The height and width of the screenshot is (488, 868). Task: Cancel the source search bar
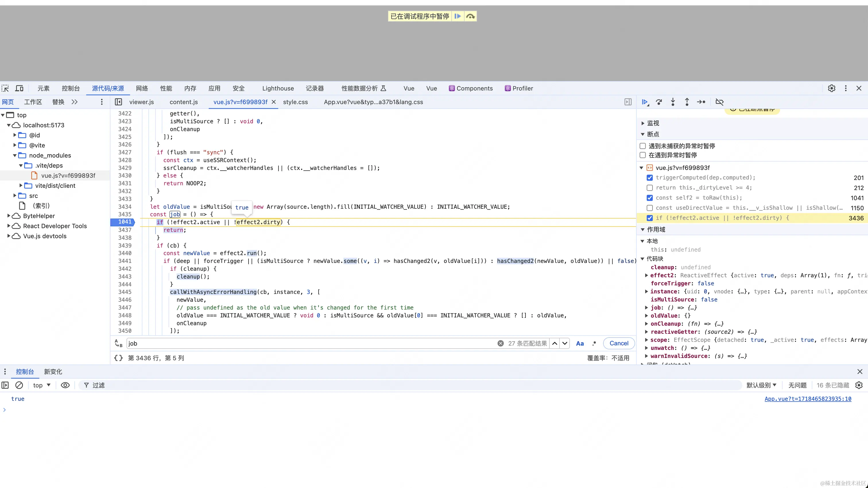(619, 343)
